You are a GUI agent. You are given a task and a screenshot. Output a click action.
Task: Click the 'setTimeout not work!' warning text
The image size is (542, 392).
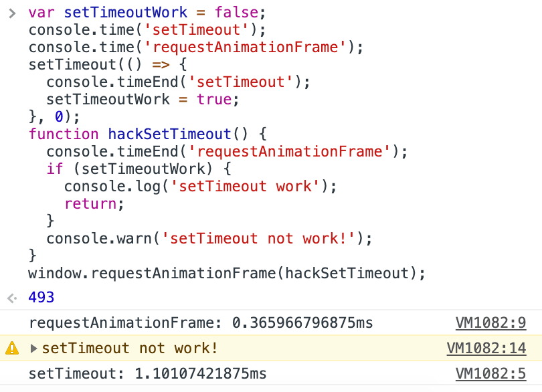point(130,348)
